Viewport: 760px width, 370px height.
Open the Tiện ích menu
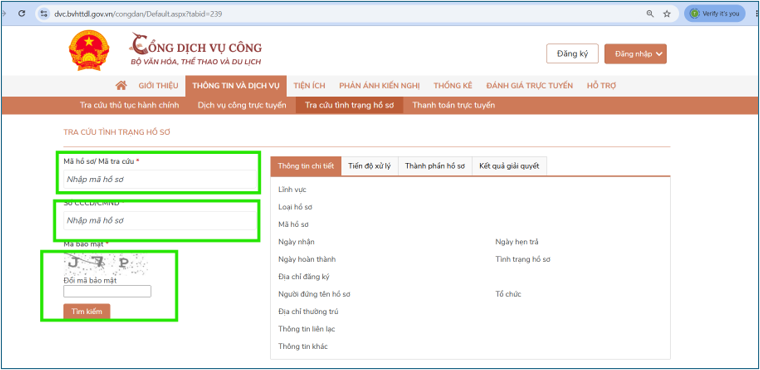tap(309, 86)
